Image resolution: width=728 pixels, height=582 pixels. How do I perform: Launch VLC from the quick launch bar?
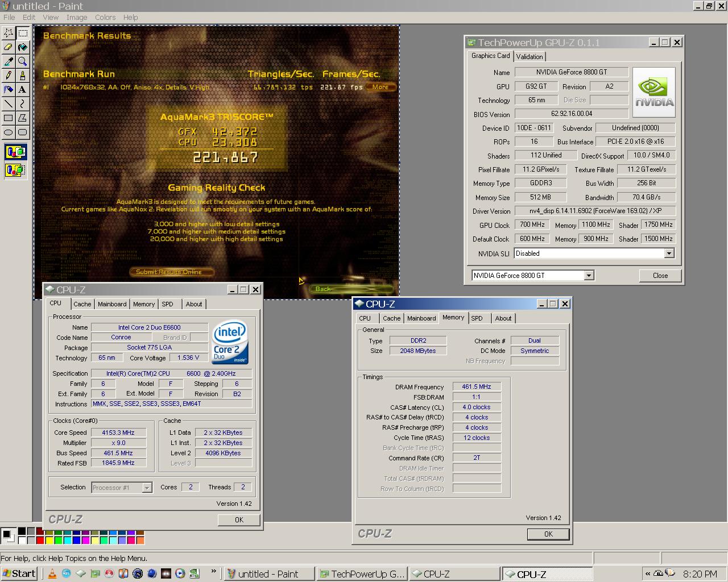(x=52, y=573)
